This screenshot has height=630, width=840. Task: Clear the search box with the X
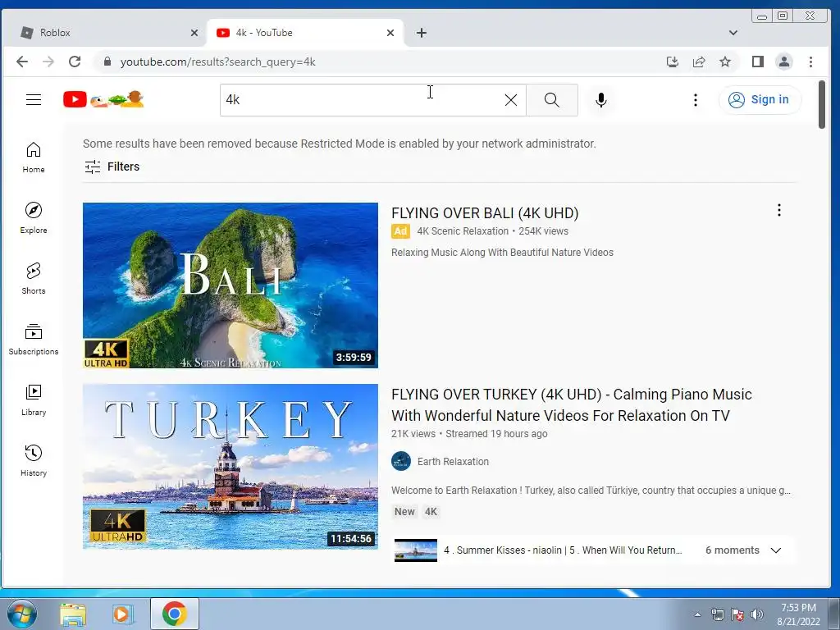511,99
